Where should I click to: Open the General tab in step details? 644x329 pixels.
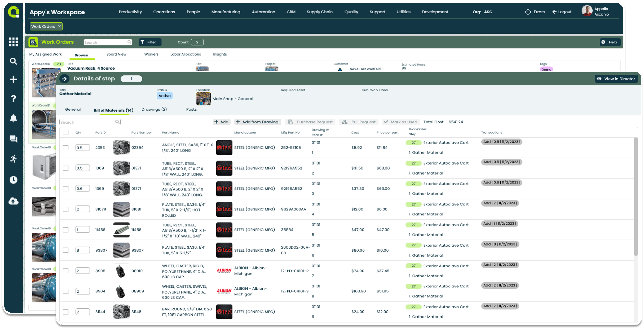(73, 109)
